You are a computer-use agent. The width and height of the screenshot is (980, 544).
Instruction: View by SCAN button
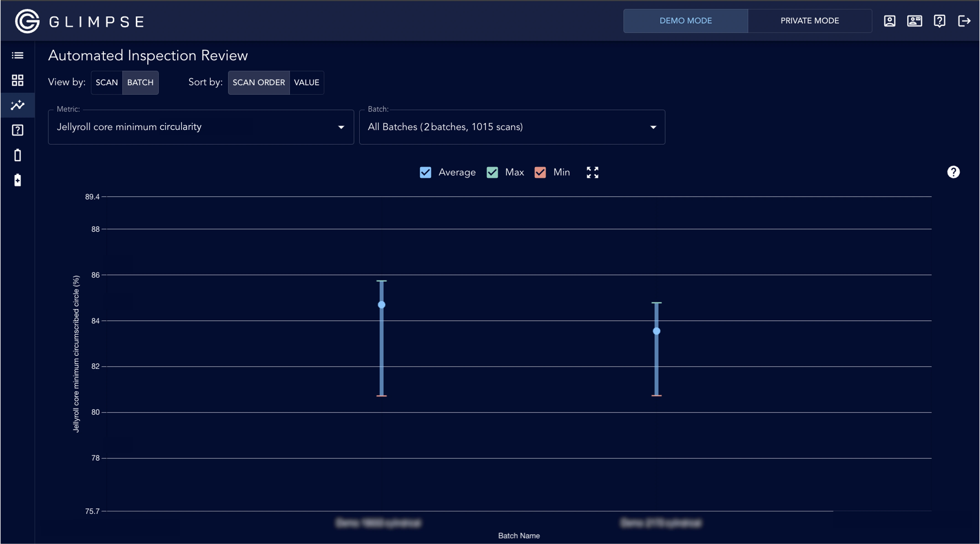click(x=106, y=83)
